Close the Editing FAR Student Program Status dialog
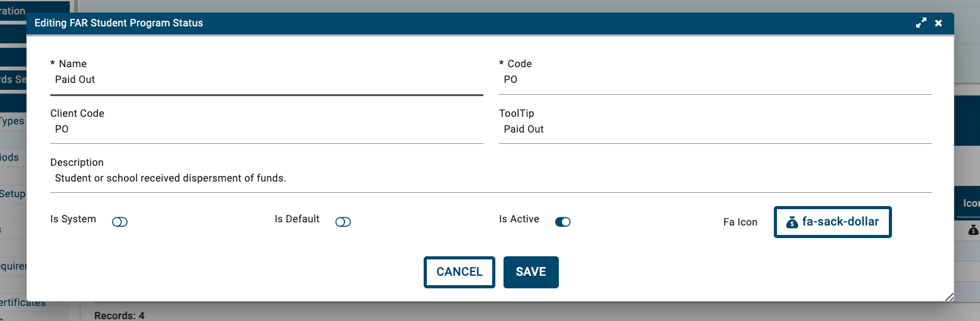 coord(939,23)
